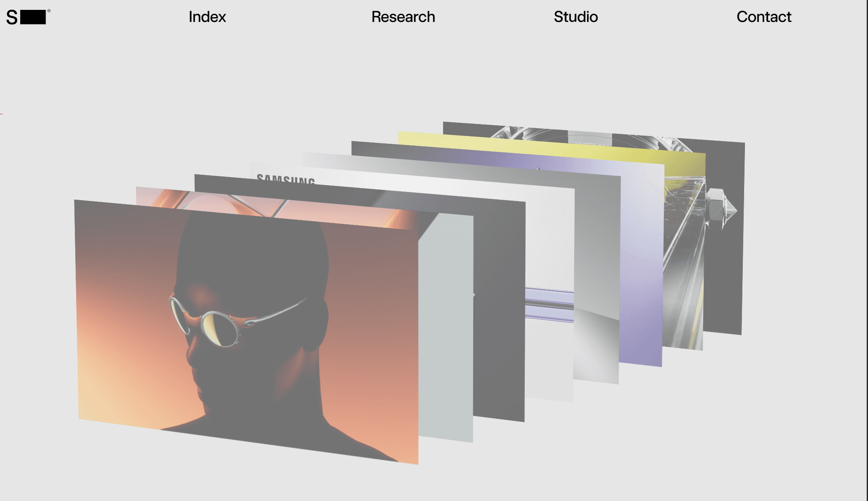This screenshot has height=501, width=868.
Task: Click lavender stripe on the white card
Action: (549, 305)
